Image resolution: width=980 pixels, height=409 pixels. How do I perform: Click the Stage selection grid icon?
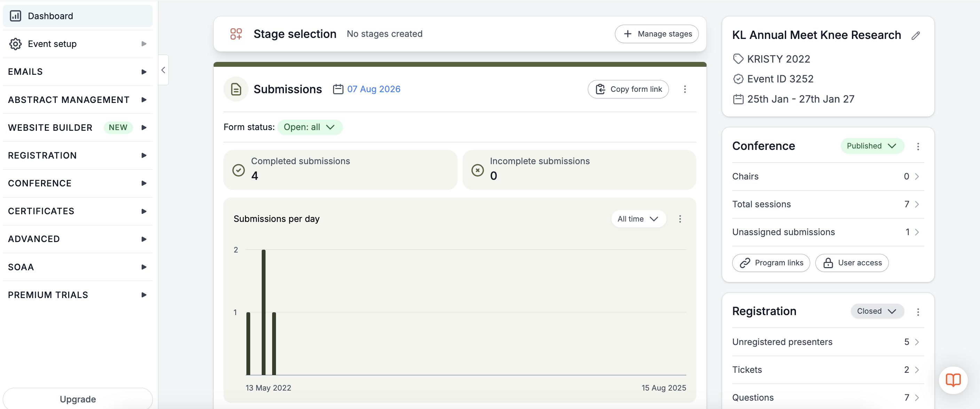tap(236, 34)
